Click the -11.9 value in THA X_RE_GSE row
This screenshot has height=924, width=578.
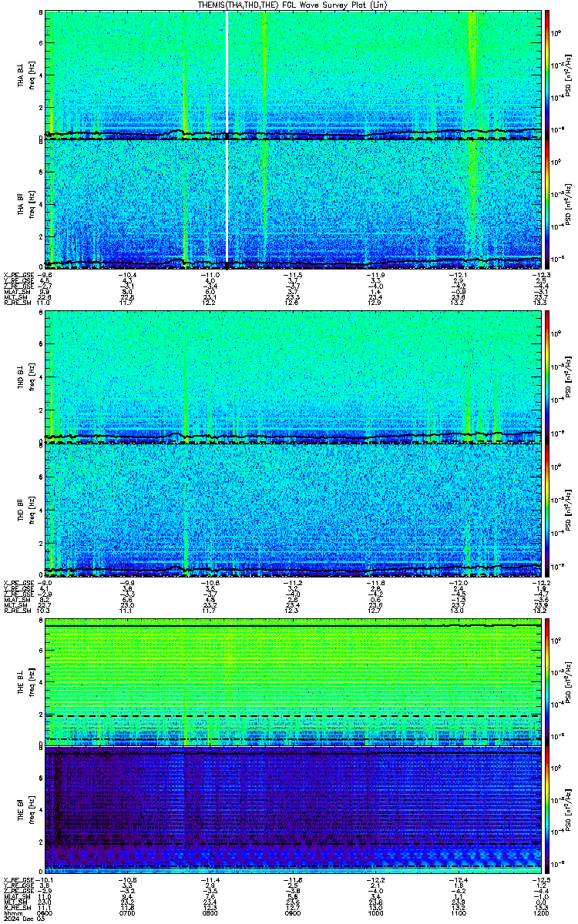[x=375, y=275]
